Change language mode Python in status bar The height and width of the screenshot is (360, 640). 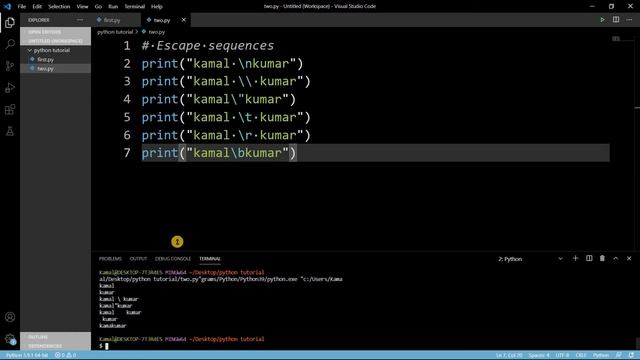pyautogui.click(x=601, y=355)
